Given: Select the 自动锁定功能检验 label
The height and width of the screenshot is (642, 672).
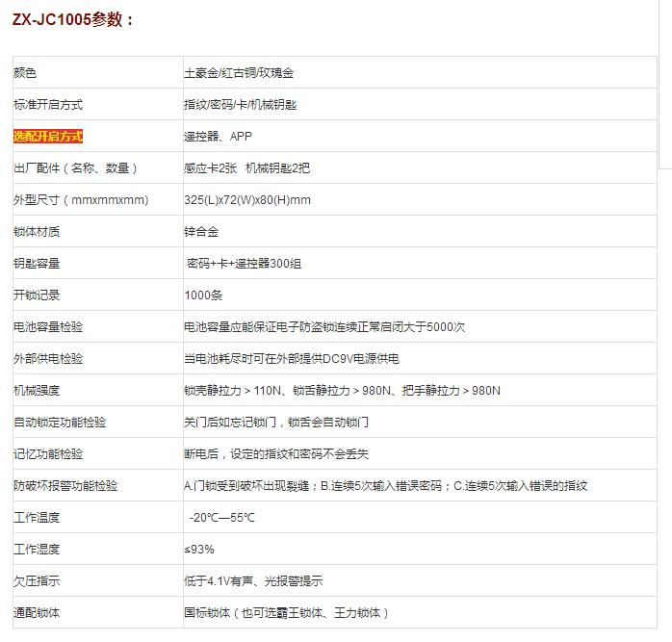Looking at the screenshot, I should pos(60,423).
